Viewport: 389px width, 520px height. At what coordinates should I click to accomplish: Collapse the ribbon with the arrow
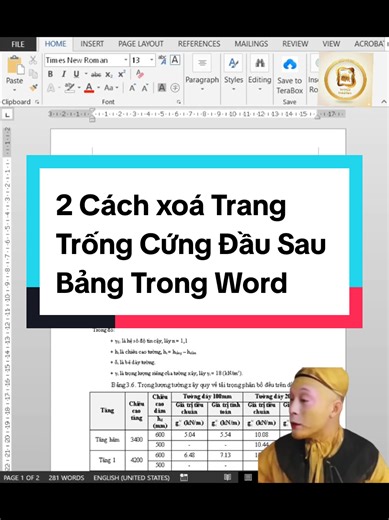tap(384, 102)
